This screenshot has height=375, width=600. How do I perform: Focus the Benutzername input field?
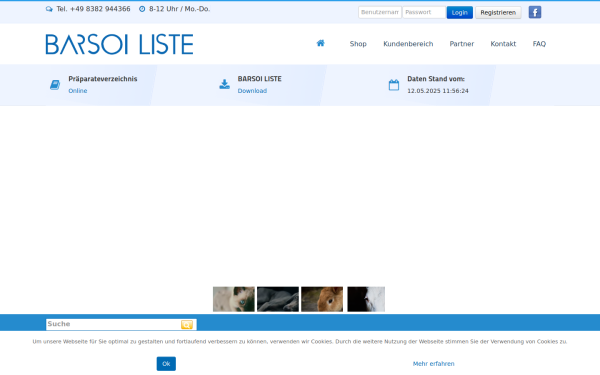click(x=380, y=12)
